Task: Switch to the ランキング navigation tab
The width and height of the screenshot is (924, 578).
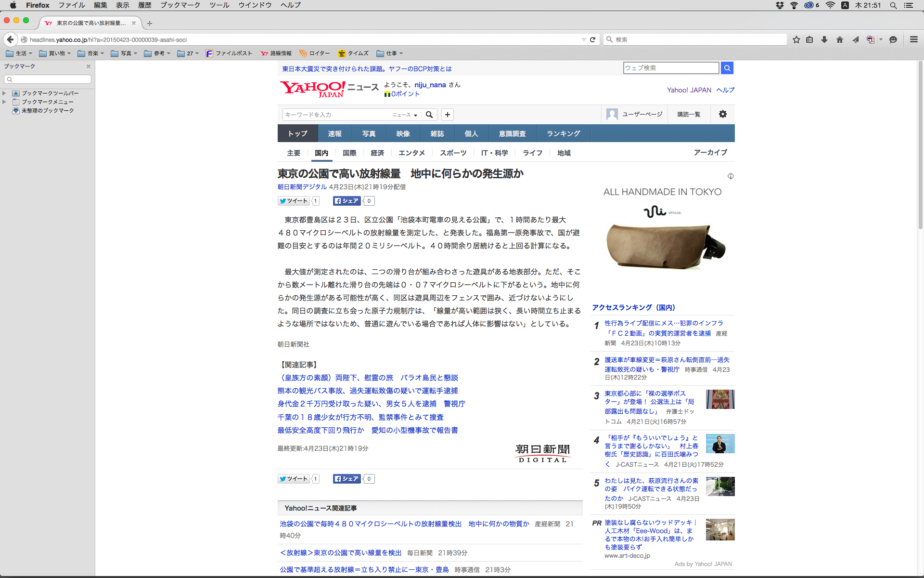Action: coord(563,133)
